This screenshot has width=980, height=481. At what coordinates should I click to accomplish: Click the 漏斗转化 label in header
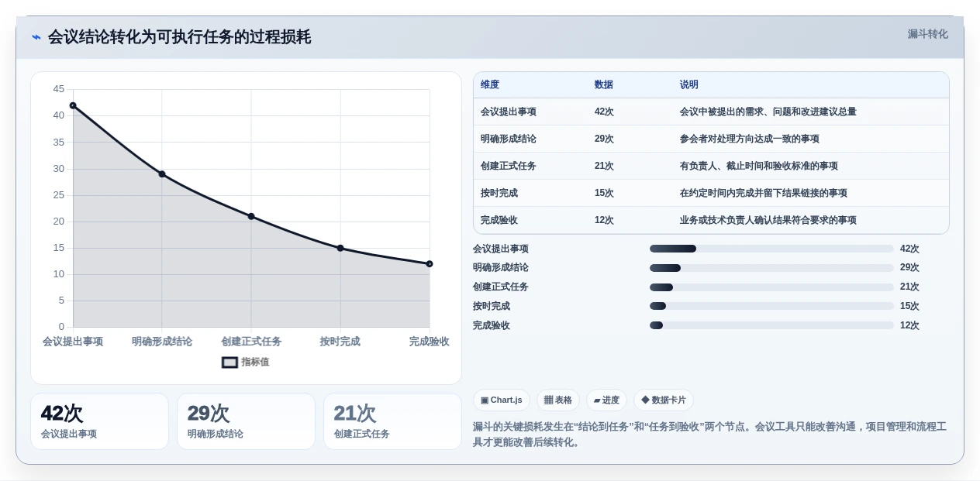927,34
